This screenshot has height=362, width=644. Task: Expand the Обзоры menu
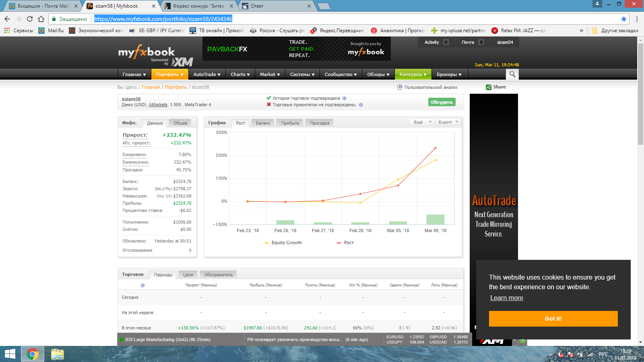pyautogui.click(x=378, y=74)
